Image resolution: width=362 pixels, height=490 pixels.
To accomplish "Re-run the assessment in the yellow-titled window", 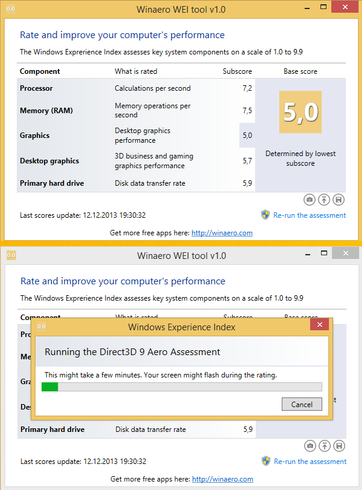I will tap(310, 215).
